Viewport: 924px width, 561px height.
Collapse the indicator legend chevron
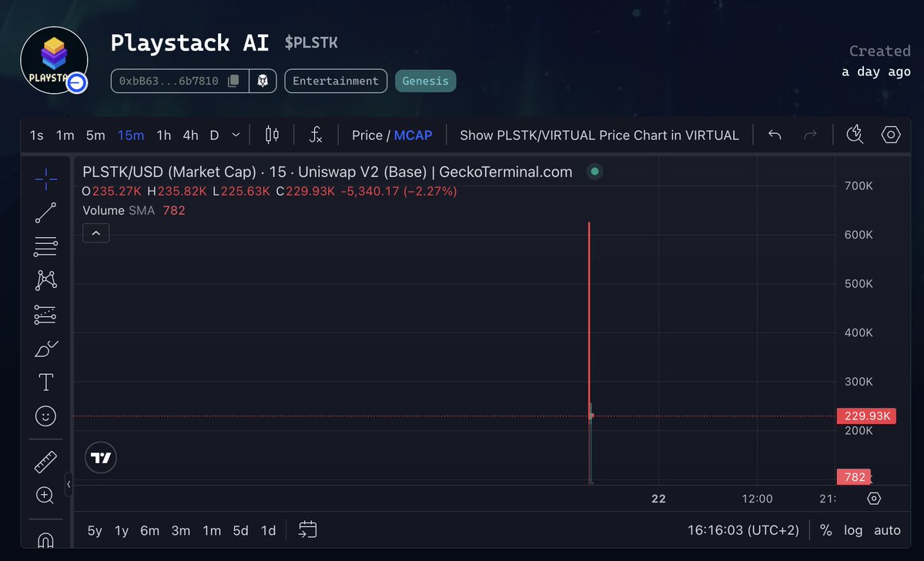point(96,232)
